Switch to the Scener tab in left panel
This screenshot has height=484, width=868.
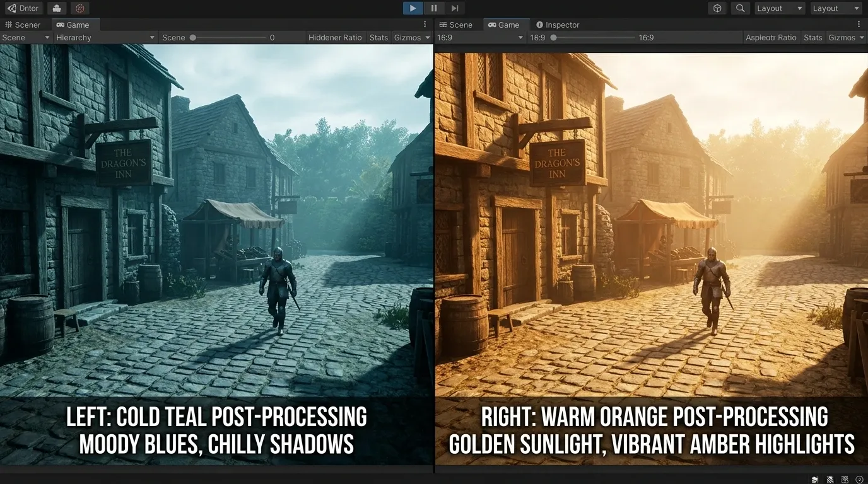tap(23, 25)
